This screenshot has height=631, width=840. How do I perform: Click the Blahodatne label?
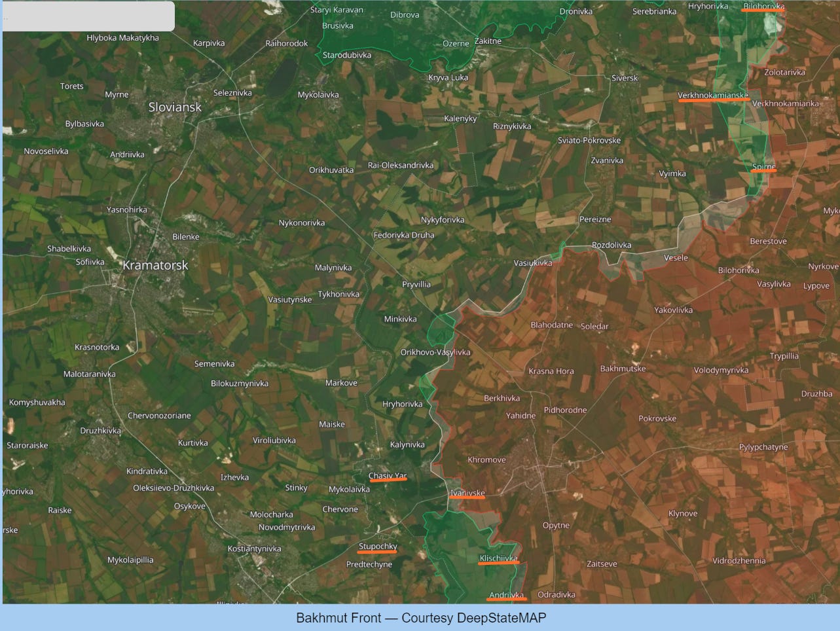552,325
